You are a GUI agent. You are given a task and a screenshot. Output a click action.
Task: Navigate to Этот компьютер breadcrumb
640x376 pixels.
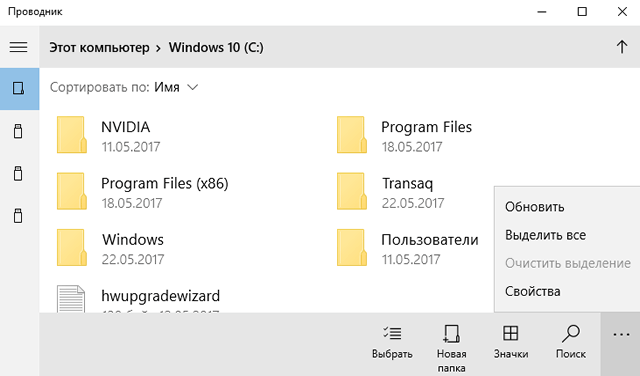coord(99,47)
